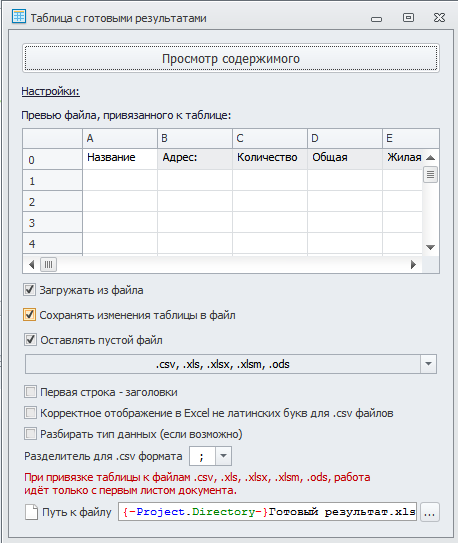Image resolution: width=458 pixels, height=543 pixels.
Task: Maximize the Таблица с готовыми результатами window
Action: tap(408, 17)
